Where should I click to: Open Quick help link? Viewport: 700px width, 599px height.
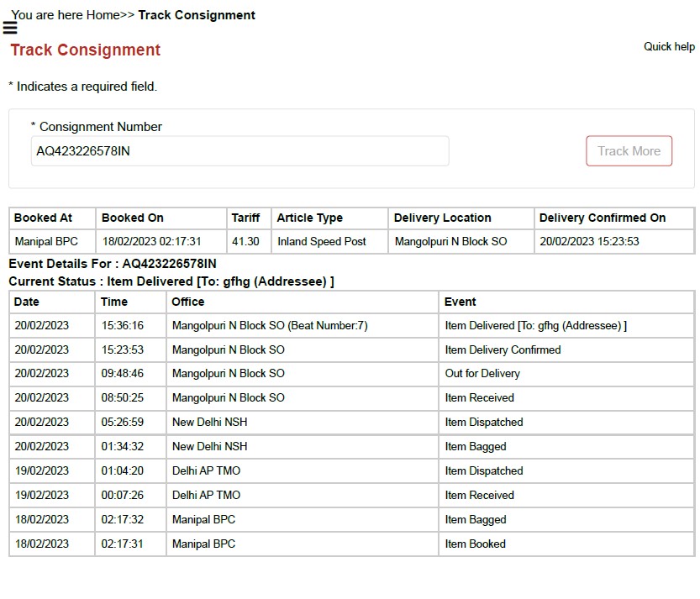coord(669,46)
